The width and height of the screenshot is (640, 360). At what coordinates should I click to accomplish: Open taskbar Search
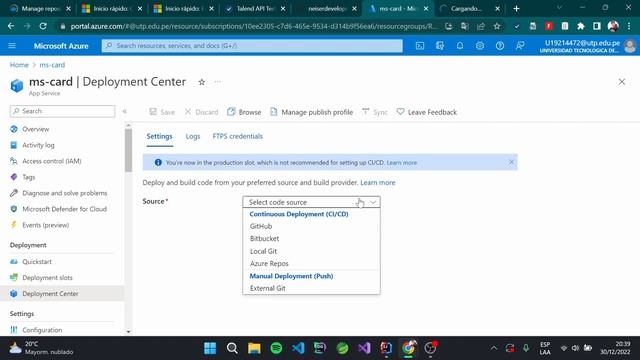[232, 348]
